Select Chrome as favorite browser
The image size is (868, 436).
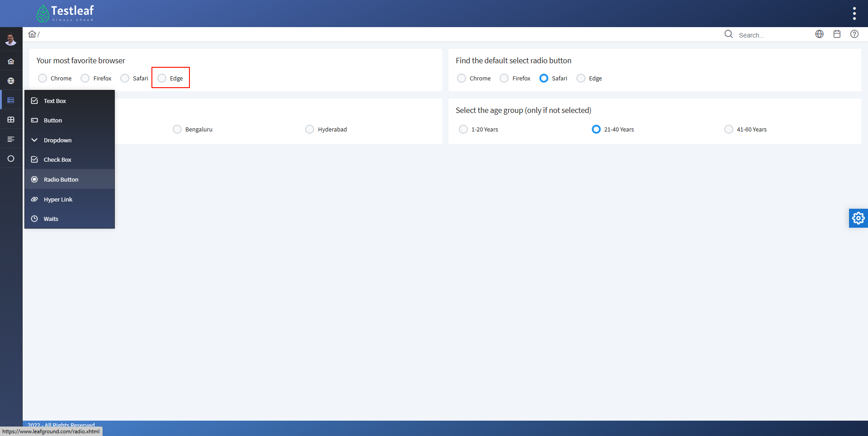coord(42,78)
